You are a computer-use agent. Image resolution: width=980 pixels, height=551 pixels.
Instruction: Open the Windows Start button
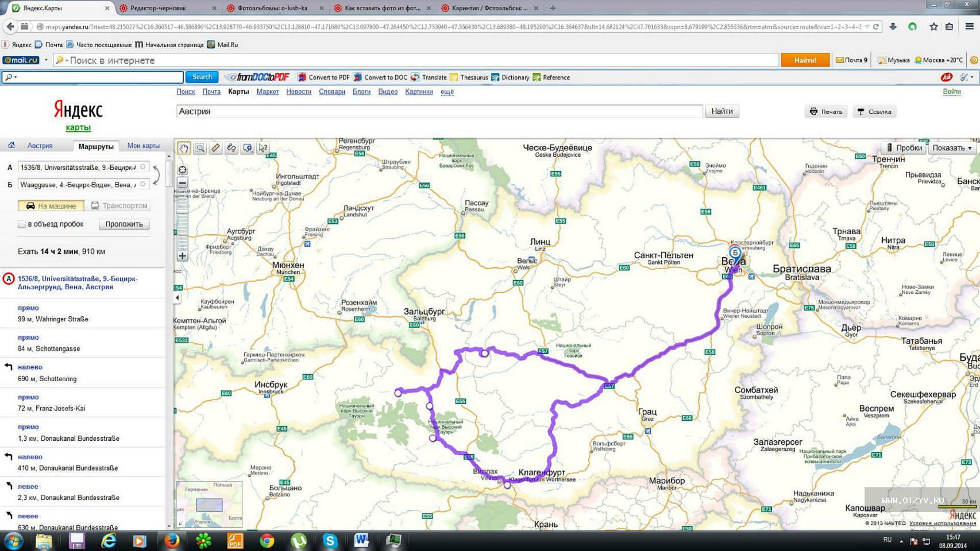(x=14, y=541)
